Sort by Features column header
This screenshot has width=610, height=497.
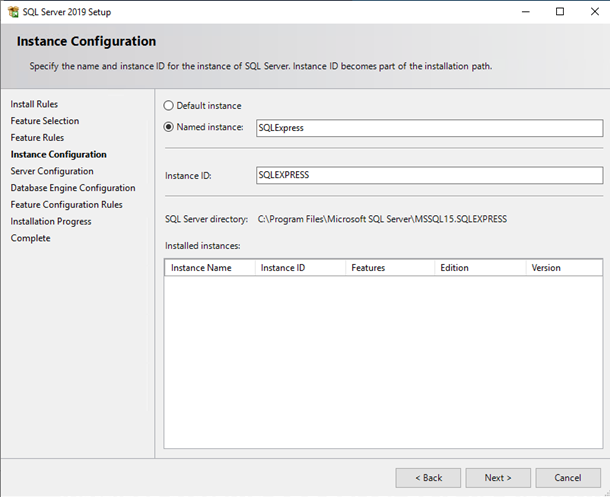390,268
